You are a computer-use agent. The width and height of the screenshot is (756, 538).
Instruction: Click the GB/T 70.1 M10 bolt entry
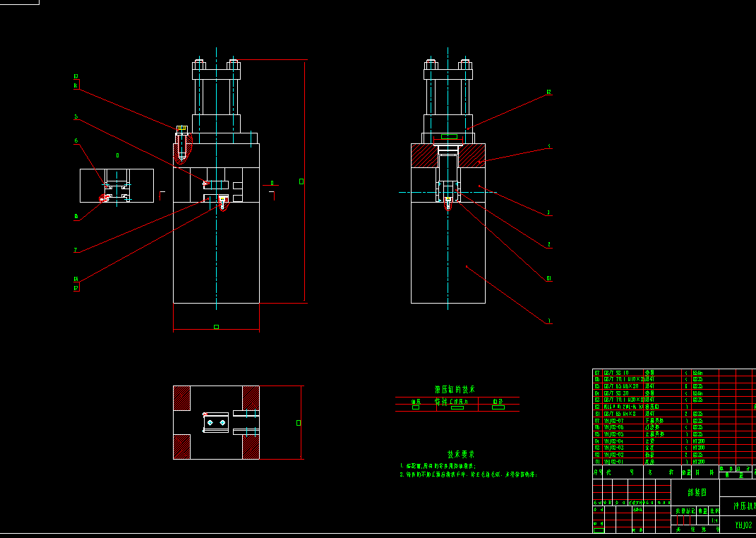click(x=624, y=379)
